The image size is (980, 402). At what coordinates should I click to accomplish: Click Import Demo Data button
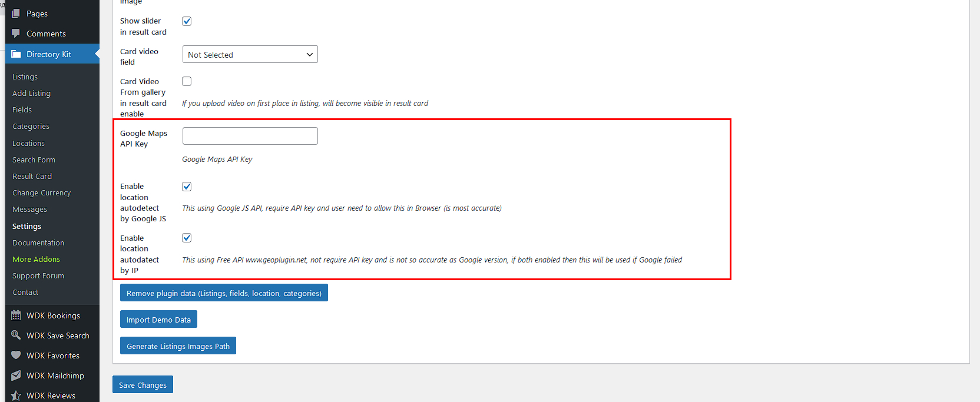(158, 320)
